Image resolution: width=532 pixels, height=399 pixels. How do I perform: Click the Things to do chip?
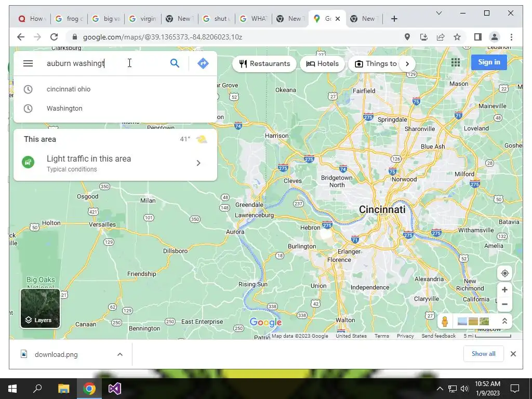(x=376, y=63)
